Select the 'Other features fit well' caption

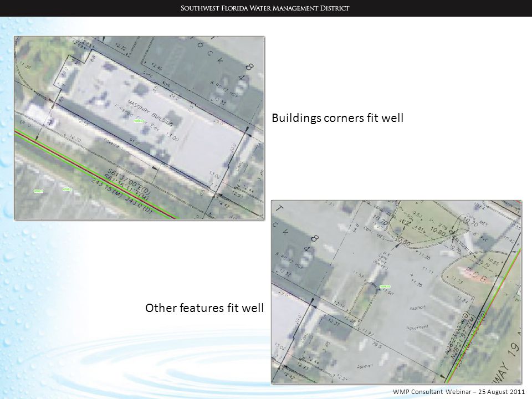pyautogui.click(x=204, y=308)
